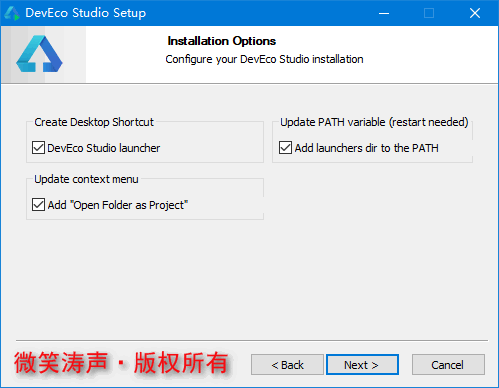Image resolution: width=499 pixels, height=388 pixels.
Task: Click the Installation Options heading
Action: [222, 41]
